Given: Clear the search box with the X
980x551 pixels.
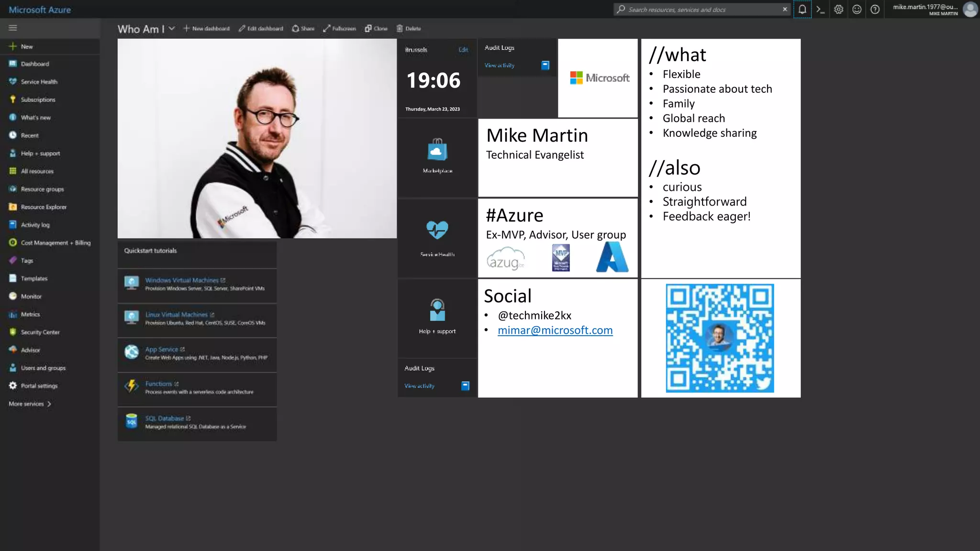Looking at the screenshot, I should click(785, 9).
